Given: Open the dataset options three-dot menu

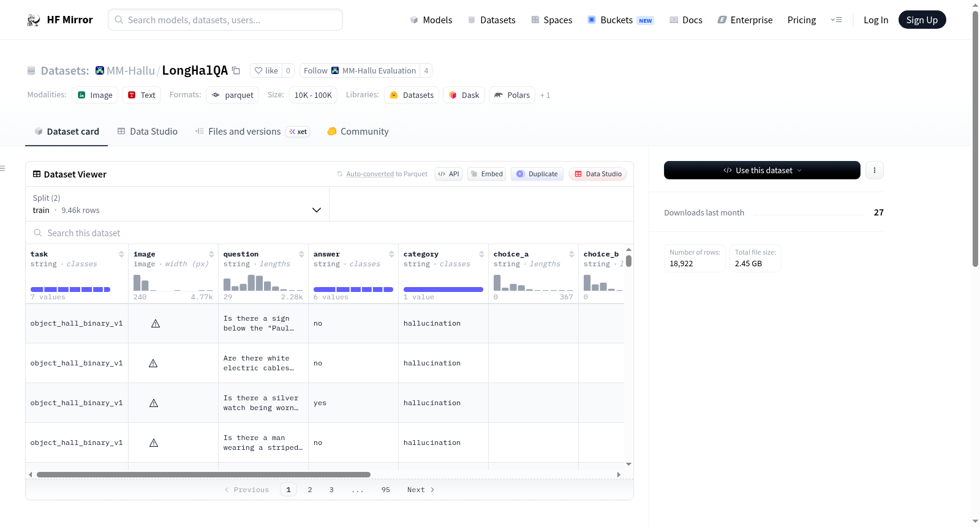Looking at the screenshot, I should pyautogui.click(x=875, y=170).
